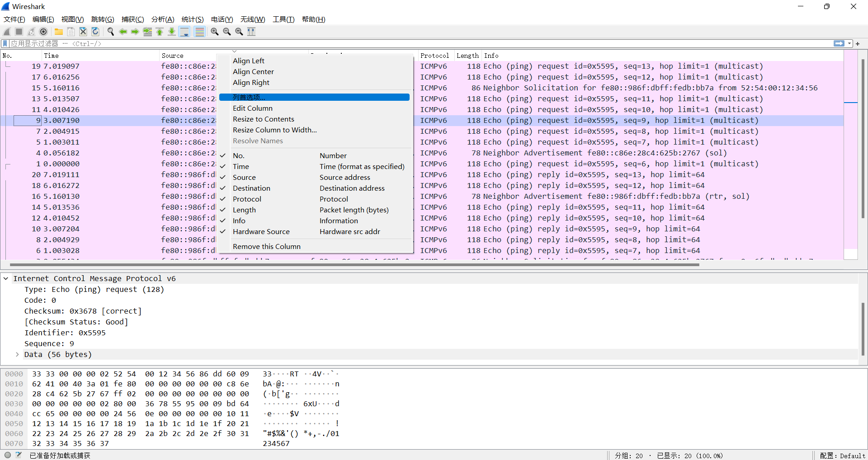The height and width of the screenshot is (460, 868).
Task: Click the Checksum: 0x3678 [correct] line
Action: (83, 311)
